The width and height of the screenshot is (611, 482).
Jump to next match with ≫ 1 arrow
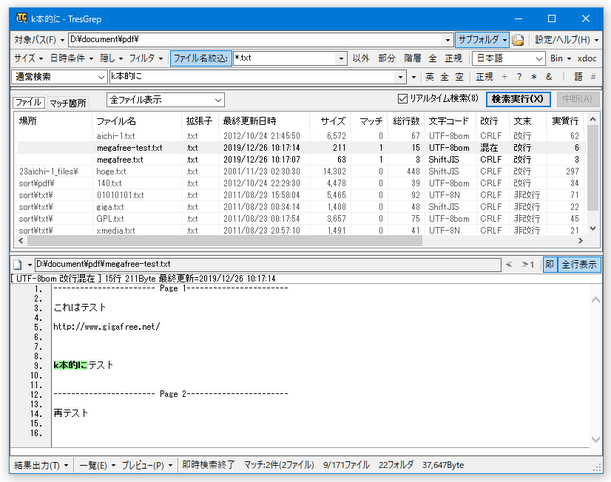528,265
